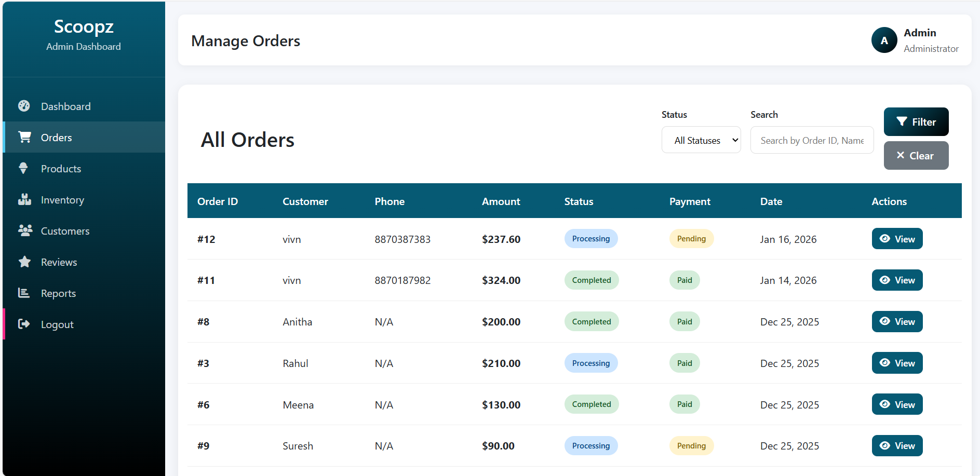The width and height of the screenshot is (980, 476).
Task: Go to the Products menu item
Action: (61, 169)
